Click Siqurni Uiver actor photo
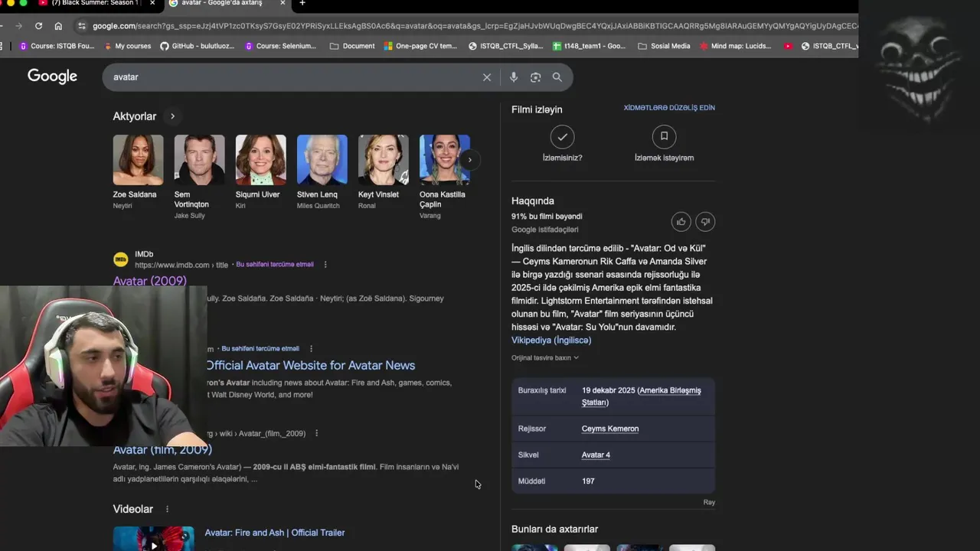The height and width of the screenshot is (551, 980). 260,160
